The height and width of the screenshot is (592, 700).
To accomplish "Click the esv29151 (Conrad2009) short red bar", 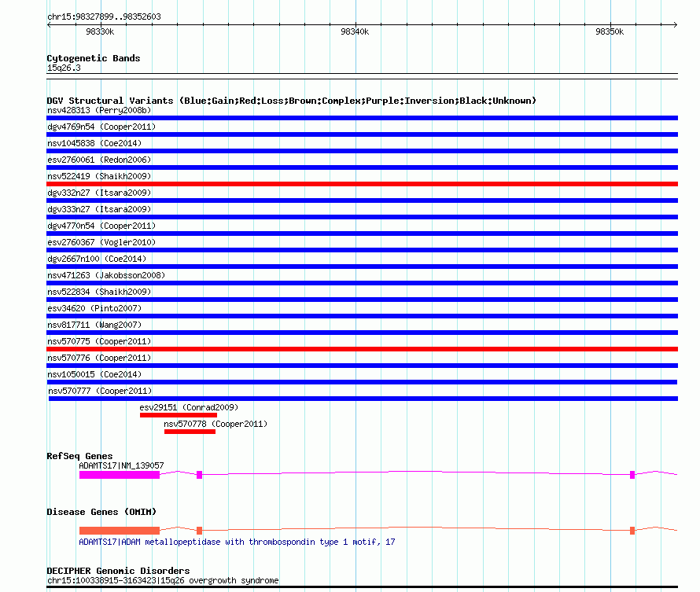I will pyautogui.click(x=179, y=415).
